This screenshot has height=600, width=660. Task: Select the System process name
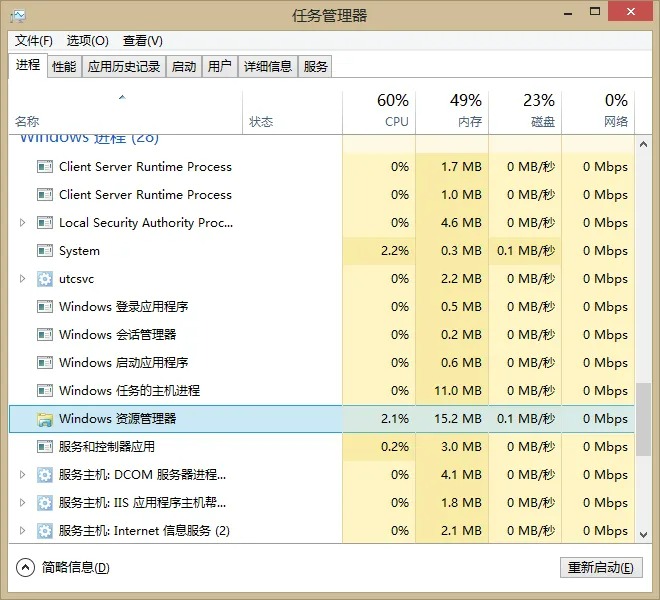(x=80, y=251)
